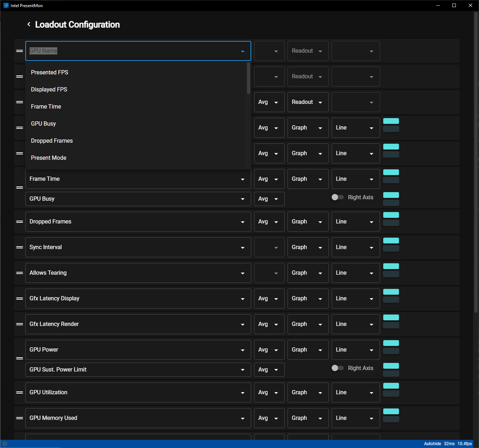The height and width of the screenshot is (448, 479).
Task: Open the Dropped Frames metric dropdown
Action: click(138, 222)
